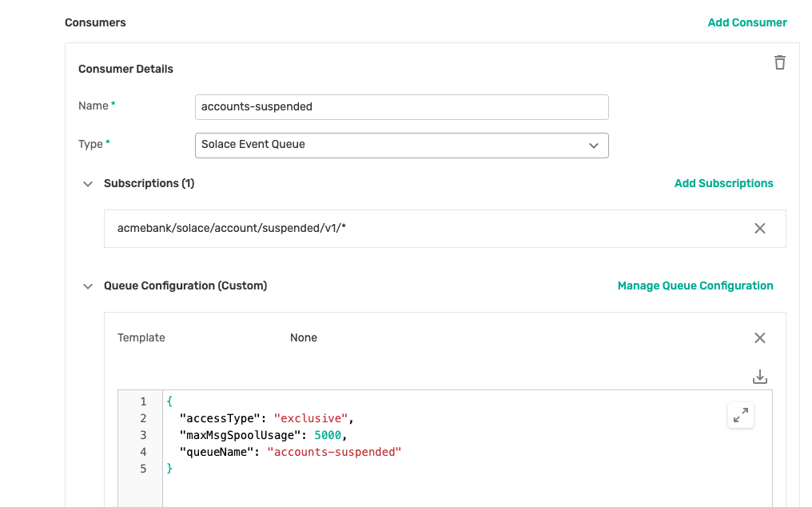Collapse the Queue Configuration section chevron

[x=88, y=286]
